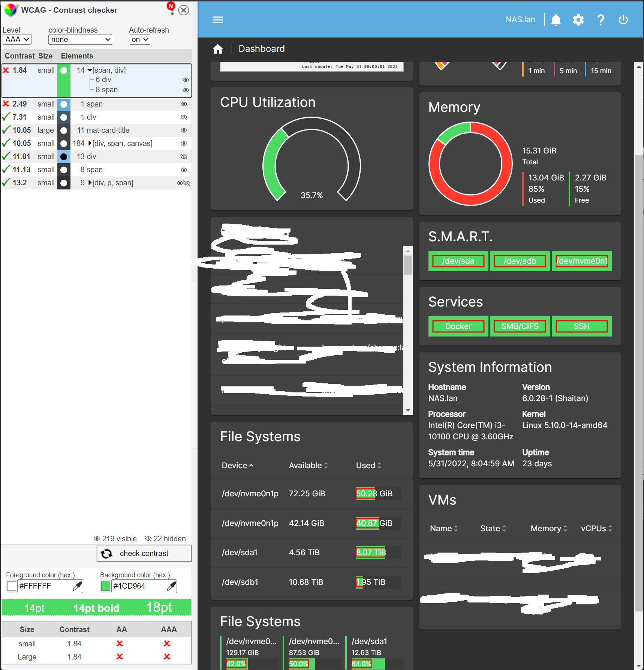
Task: Open the Auto-refresh dropdown
Action: click(140, 39)
